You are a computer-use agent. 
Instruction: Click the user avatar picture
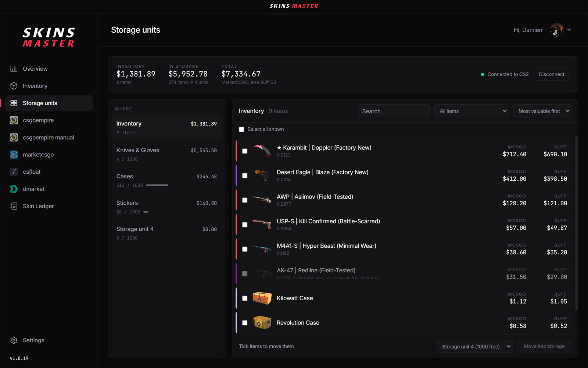557,30
